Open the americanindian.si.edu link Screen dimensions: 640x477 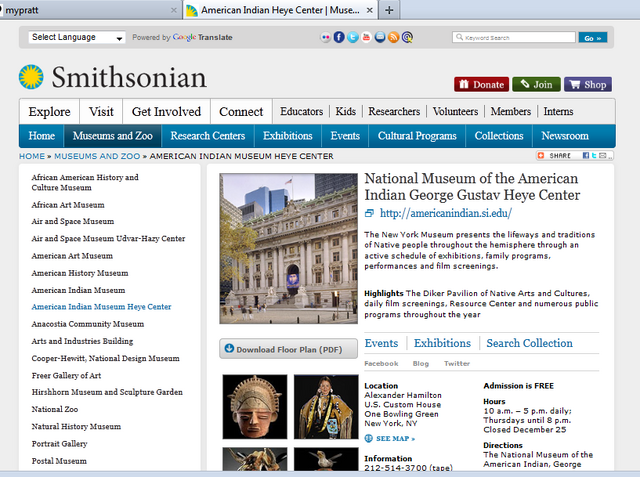(446, 213)
